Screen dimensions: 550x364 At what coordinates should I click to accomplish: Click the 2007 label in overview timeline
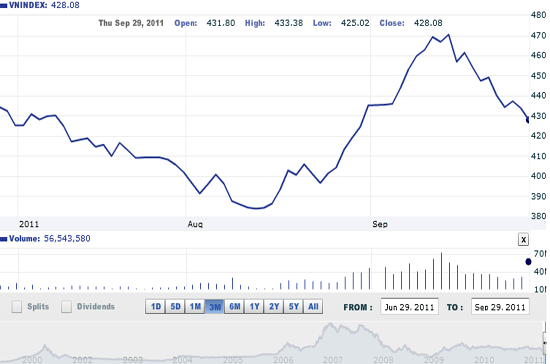333,360
